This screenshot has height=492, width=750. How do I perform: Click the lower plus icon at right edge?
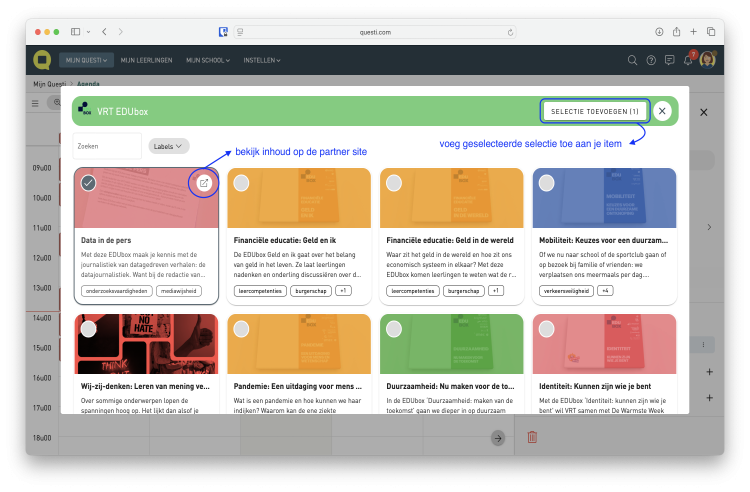(x=709, y=398)
